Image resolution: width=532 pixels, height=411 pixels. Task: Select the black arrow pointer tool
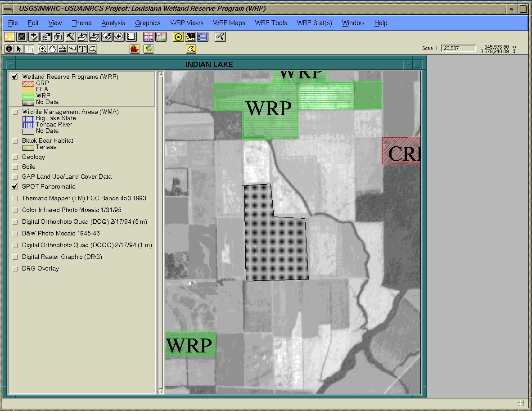pos(18,49)
